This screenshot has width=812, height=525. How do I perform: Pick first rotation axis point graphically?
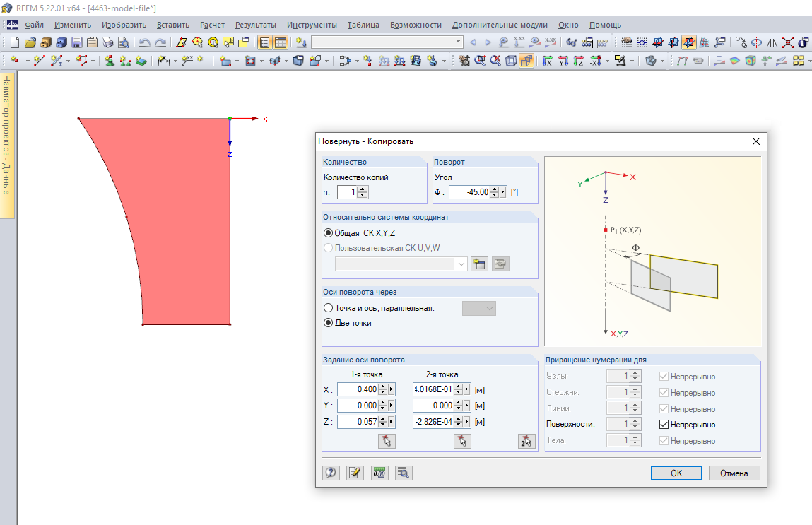[x=387, y=441]
